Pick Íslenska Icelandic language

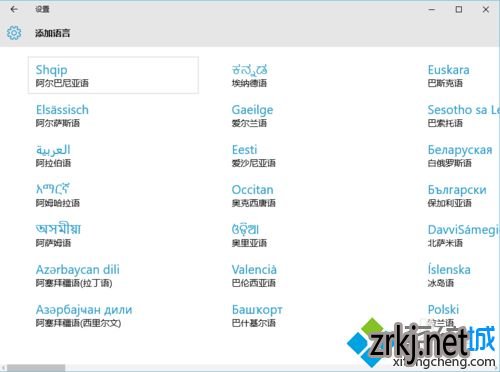click(460, 275)
